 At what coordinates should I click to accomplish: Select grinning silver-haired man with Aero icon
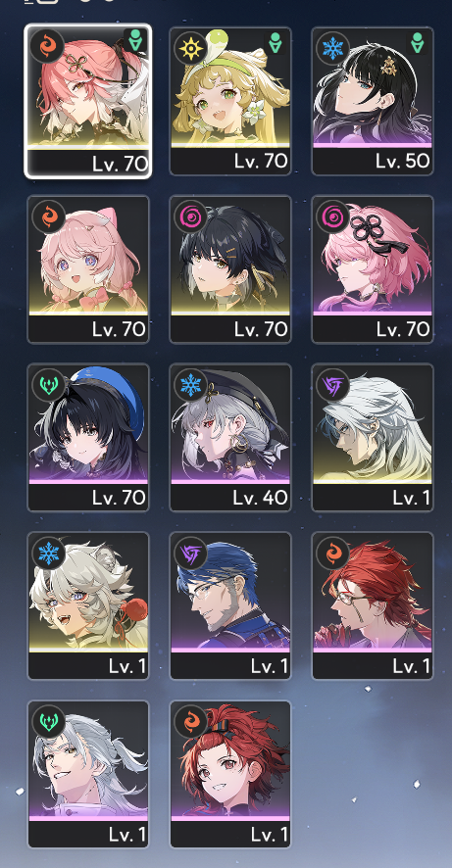(x=88, y=775)
